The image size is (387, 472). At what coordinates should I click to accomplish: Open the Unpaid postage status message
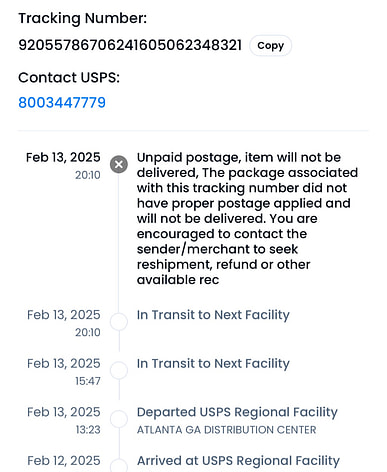click(x=247, y=219)
